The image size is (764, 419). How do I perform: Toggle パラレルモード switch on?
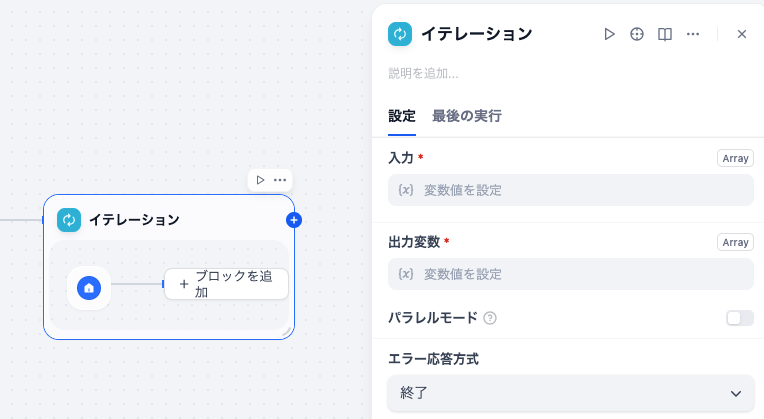739,318
